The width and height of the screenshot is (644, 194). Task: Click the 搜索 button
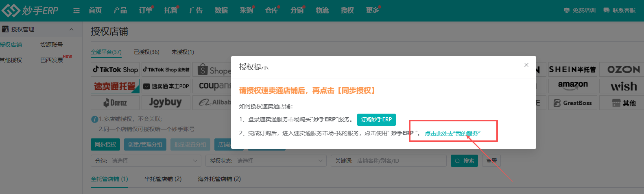(x=465, y=161)
